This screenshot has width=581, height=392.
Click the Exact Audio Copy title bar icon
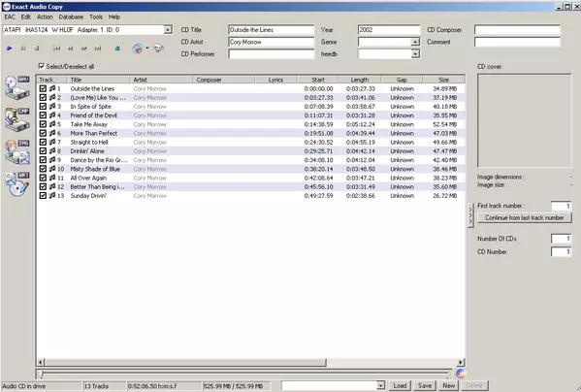point(6,6)
